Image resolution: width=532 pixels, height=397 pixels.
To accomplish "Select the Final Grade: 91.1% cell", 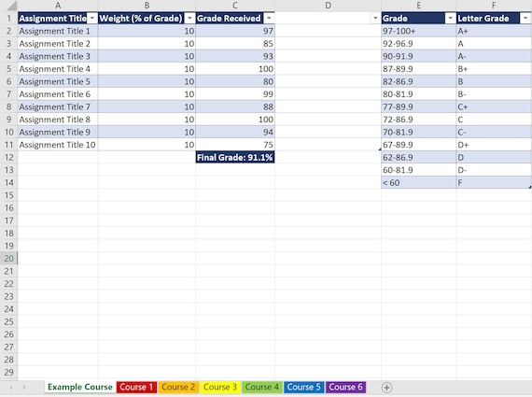I will click(x=235, y=157).
